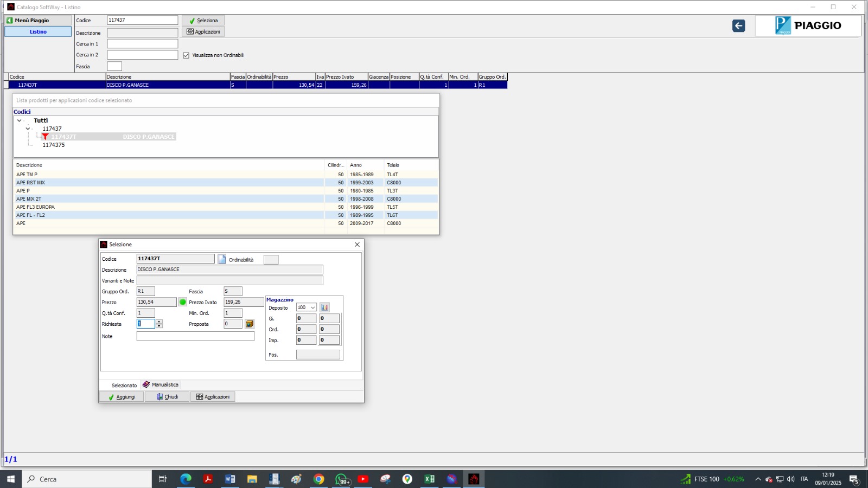Increase Richiesta quantity with the up arrow
Image resolution: width=868 pixels, height=488 pixels.
[159, 322]
